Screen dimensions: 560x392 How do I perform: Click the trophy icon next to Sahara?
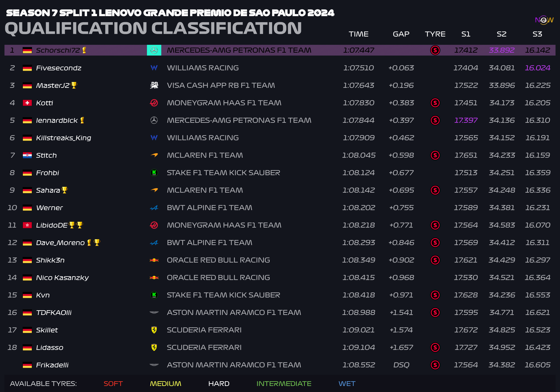64,190
